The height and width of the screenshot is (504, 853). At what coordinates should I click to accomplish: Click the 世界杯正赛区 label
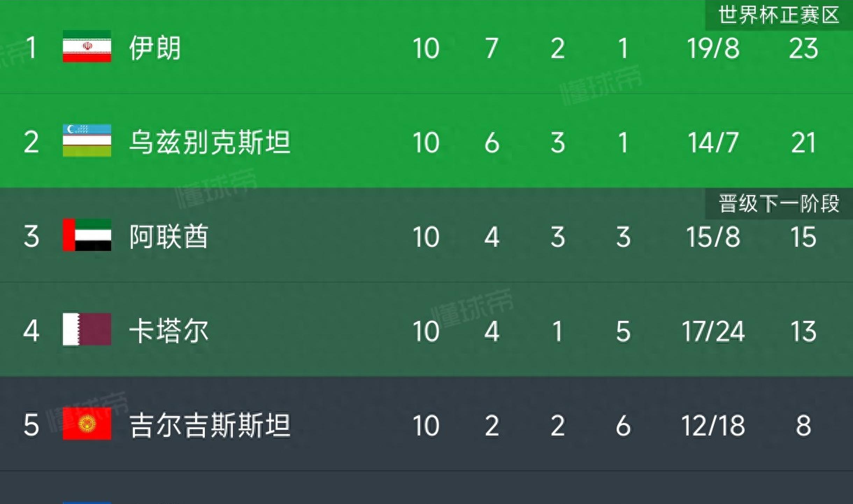(779, 15)
